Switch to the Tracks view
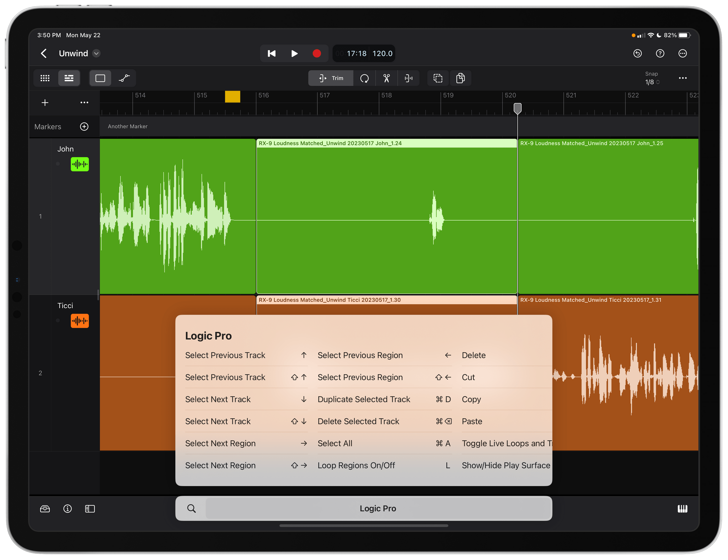This screenshot has width=728, height=560. pos(69,78)
